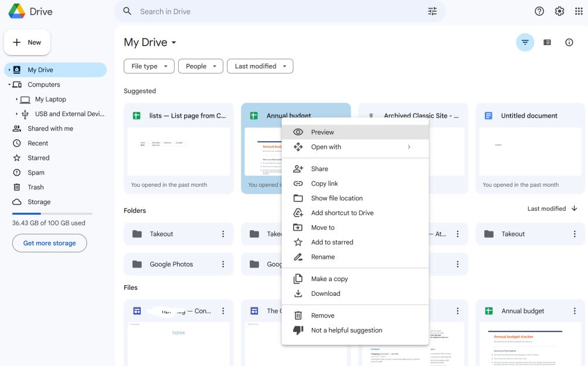Screen dimensions: 588x366
Task: Open the rightmost Takeout folder
Action: 530,234
